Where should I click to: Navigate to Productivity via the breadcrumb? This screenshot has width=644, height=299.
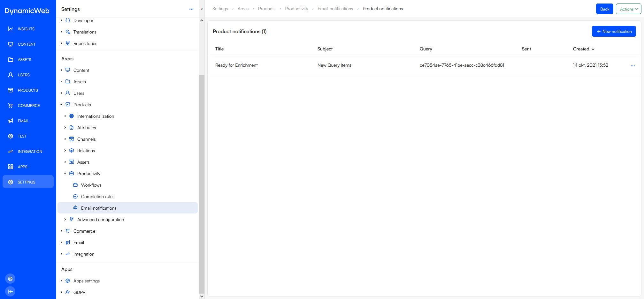pyautogui.click(x=296, y=9)
